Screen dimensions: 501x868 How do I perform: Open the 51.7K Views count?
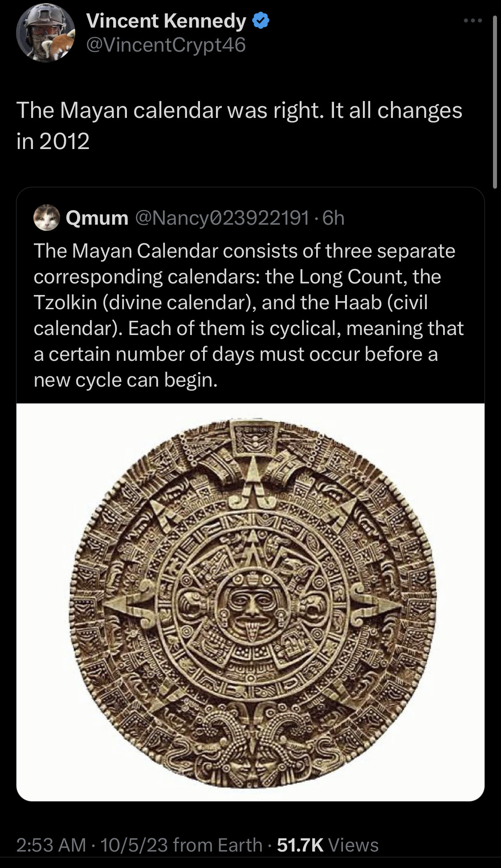click(x=327, y=845)
